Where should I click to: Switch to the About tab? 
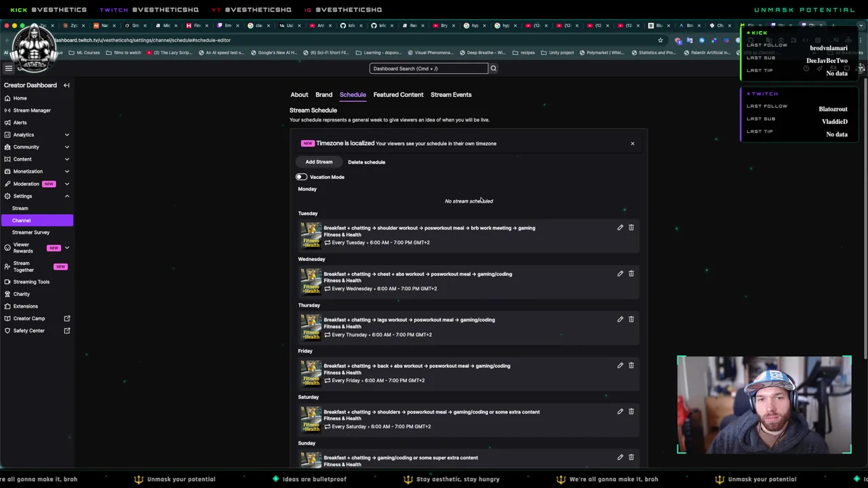[299, 95]
